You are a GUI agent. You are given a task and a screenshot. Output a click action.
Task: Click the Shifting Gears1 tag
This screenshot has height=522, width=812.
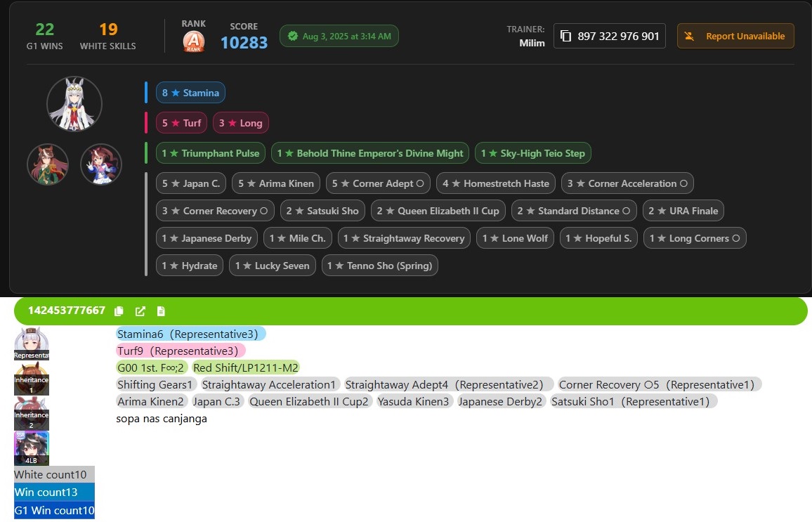[x=157, y=385]
